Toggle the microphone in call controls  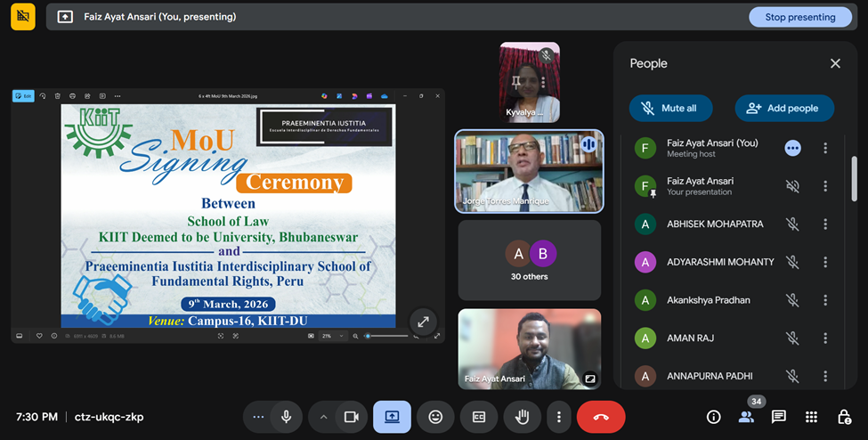coord(286,417)
